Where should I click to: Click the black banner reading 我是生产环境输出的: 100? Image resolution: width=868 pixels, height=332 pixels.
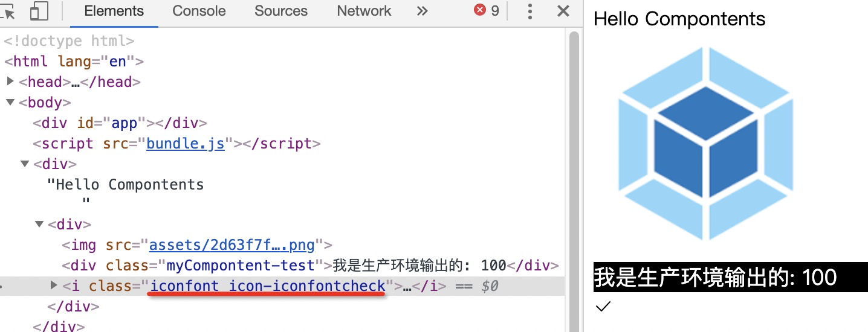pyautogui.click(x=731, y=277)
